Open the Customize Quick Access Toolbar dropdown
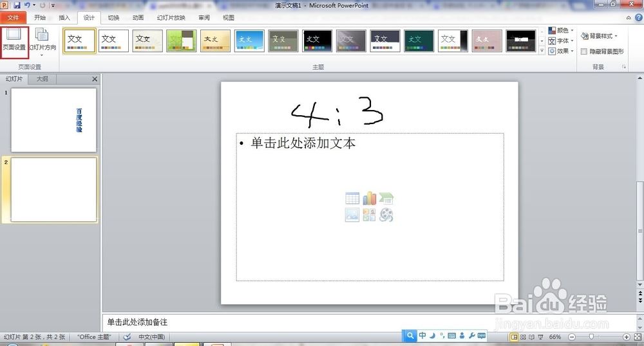Viewport: 644px width, 346px height. click(53, 5)
